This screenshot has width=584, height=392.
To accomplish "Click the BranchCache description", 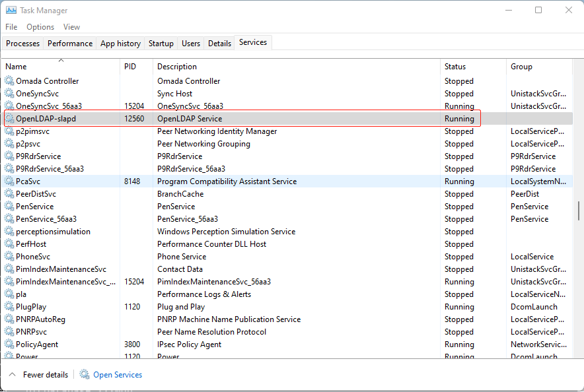I will tap(180, 194).
